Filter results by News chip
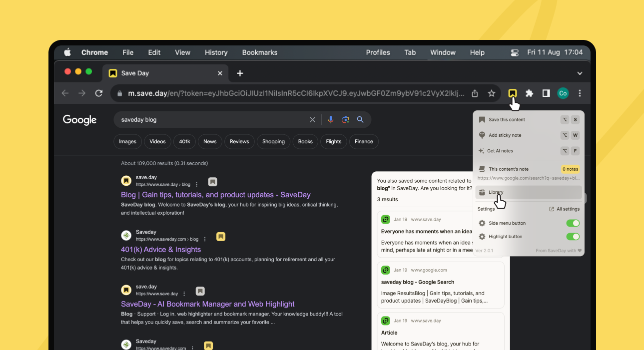 [210, 142]
